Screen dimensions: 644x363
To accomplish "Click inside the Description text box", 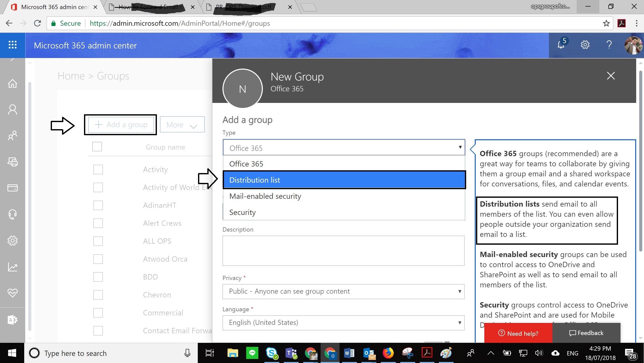I will (x=343, y=251).
